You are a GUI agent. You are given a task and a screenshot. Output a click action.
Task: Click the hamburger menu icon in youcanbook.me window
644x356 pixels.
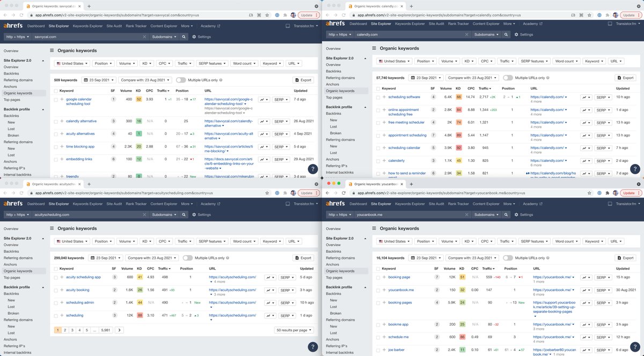tap(374, 228)
